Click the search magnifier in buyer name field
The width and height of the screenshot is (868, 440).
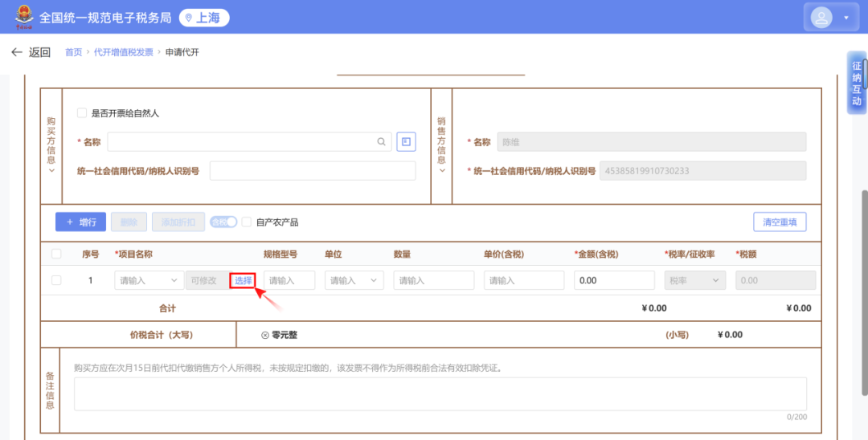click(x=382, y=141)
